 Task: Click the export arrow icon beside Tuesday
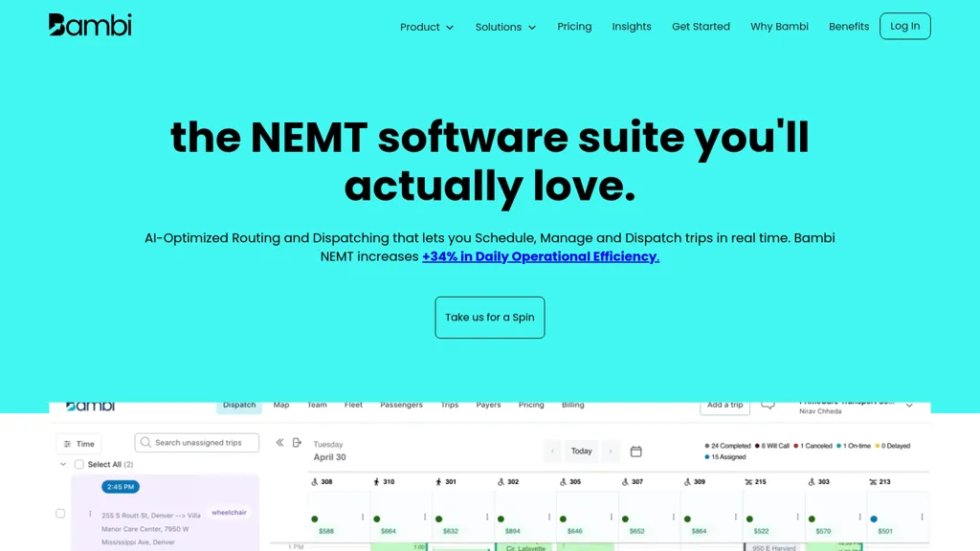[297, 443]
